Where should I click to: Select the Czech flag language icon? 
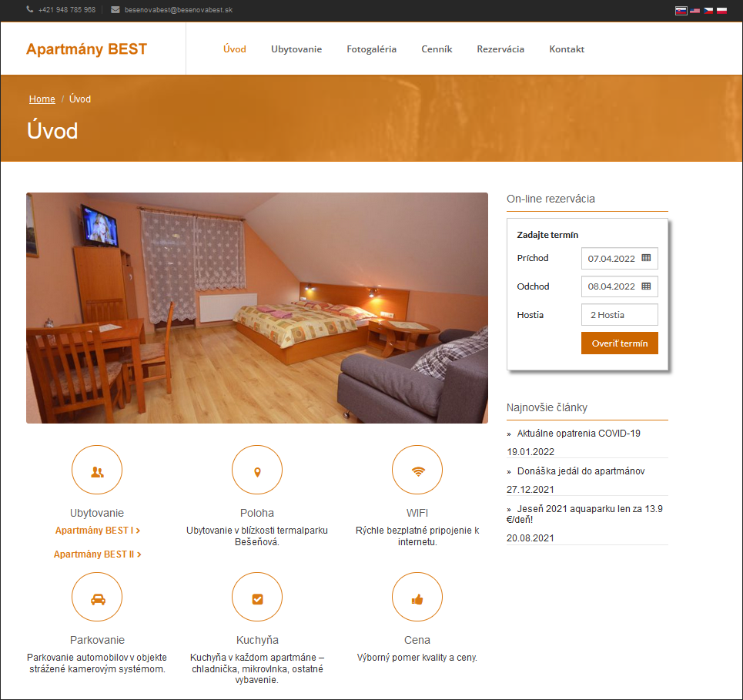click(x=708, y=11)
